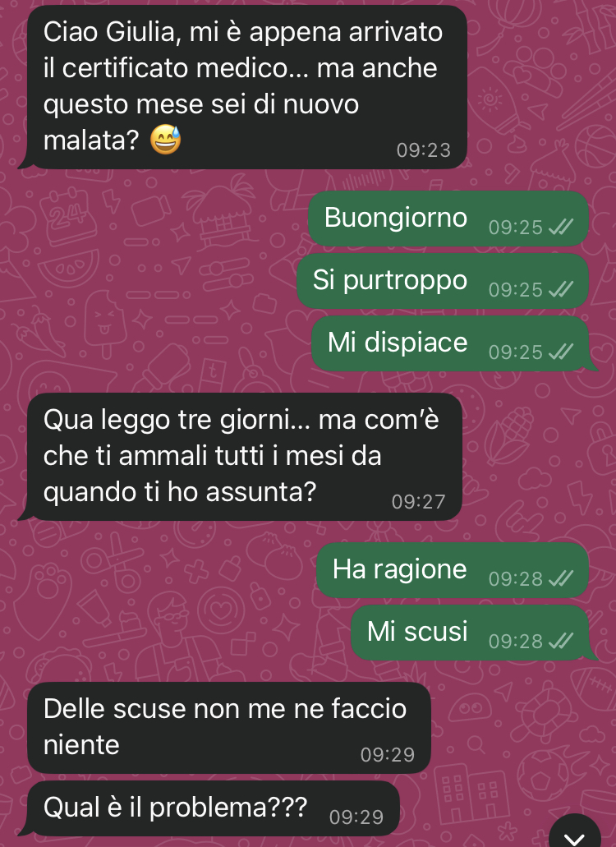The image size is (616, 847).
Task: Tap read receipt checkmarks on "Buongiorno"
Action: pyautogui.click(x=561, y=228)
